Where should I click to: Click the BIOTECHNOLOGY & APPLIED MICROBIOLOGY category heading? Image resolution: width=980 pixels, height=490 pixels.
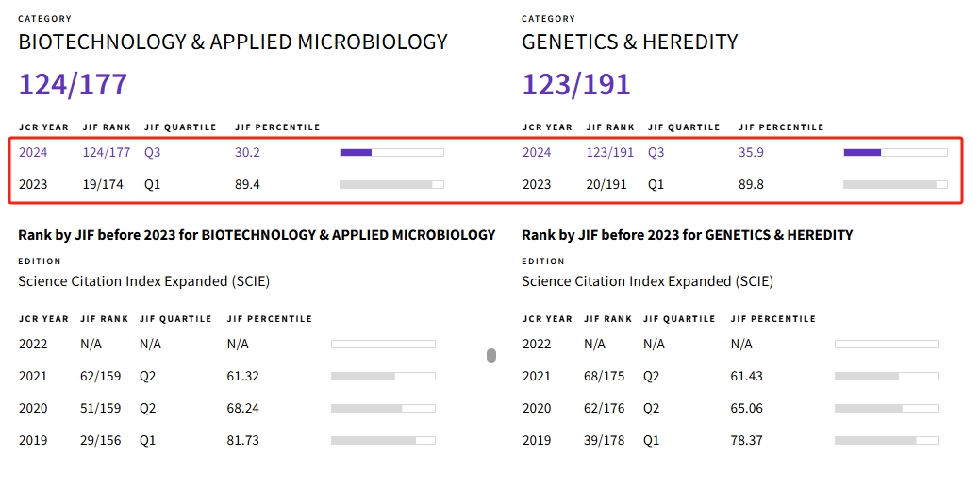233,42
